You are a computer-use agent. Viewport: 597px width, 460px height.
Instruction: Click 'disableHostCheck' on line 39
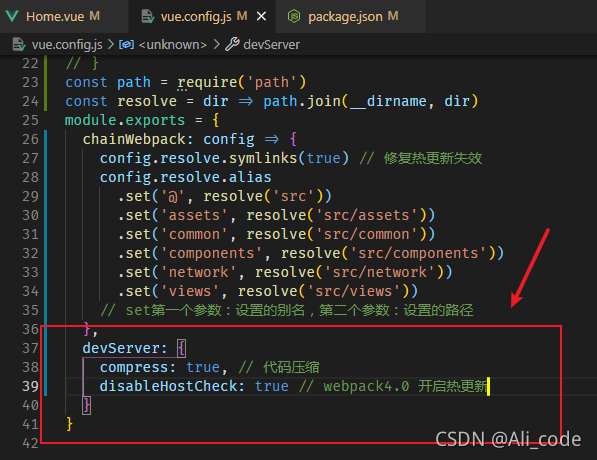pos(168,386)
